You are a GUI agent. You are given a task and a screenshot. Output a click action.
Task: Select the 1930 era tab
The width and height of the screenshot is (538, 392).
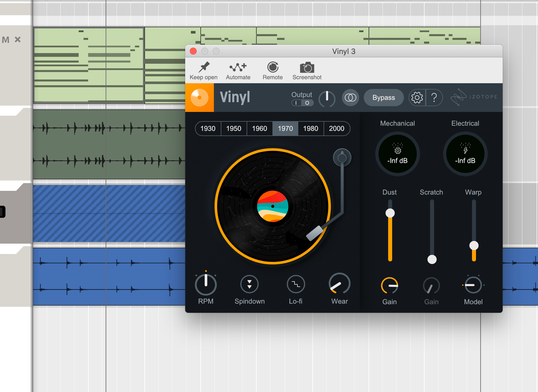[208, 129]
